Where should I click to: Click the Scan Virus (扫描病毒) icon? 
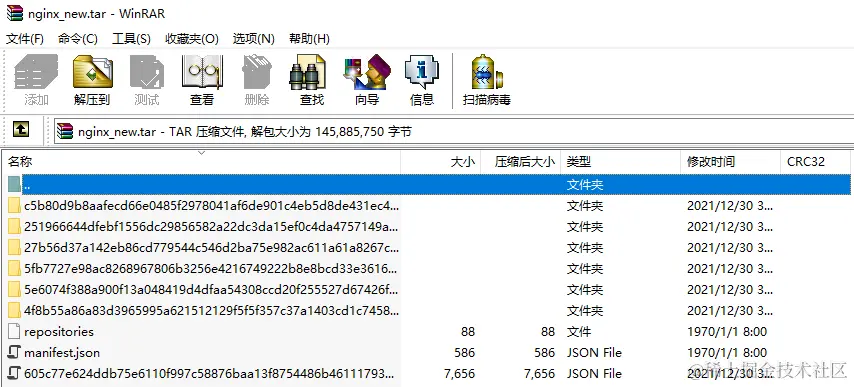(486, 72)
